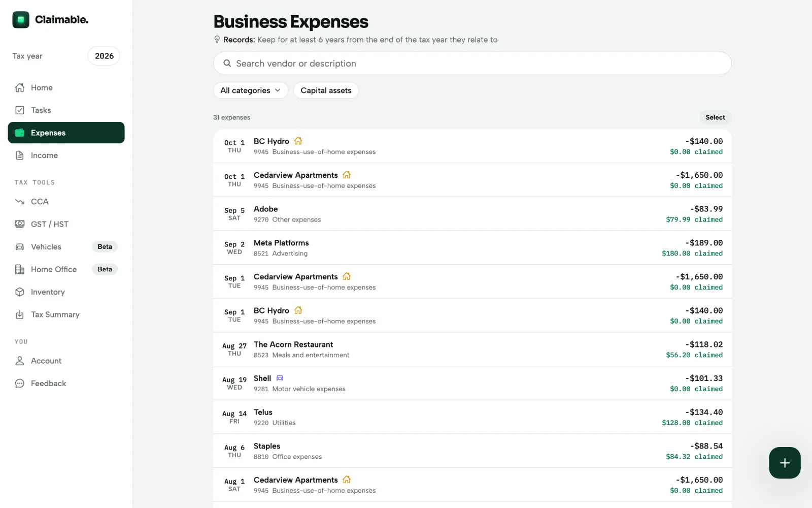This screenshot has width=812, height=508.
Task: Open the Staples office expenses entry
Action: coord(472,451)
